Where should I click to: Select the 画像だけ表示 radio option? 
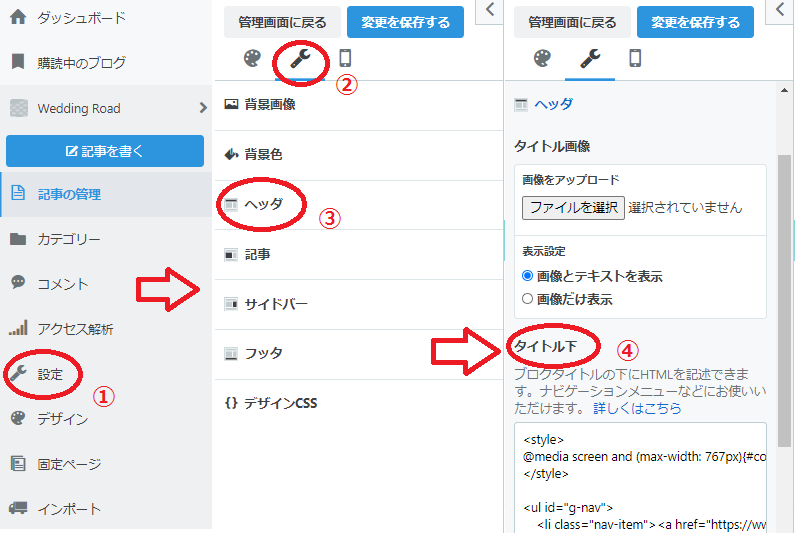[527, 299]
